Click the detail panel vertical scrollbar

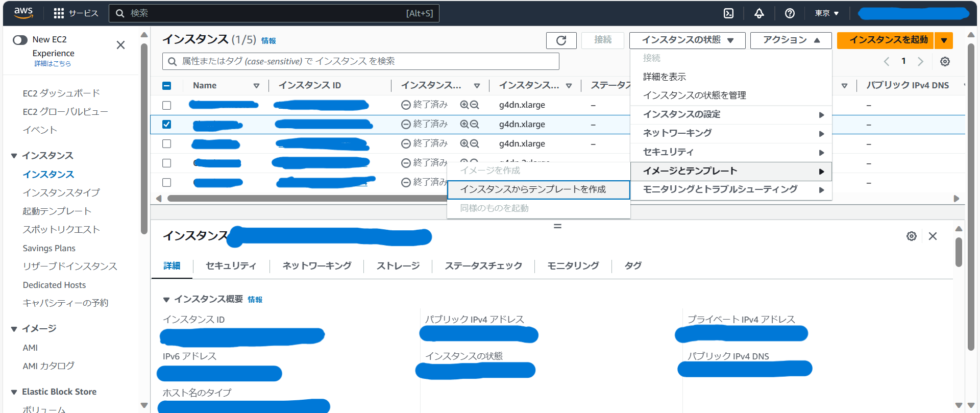959,252
